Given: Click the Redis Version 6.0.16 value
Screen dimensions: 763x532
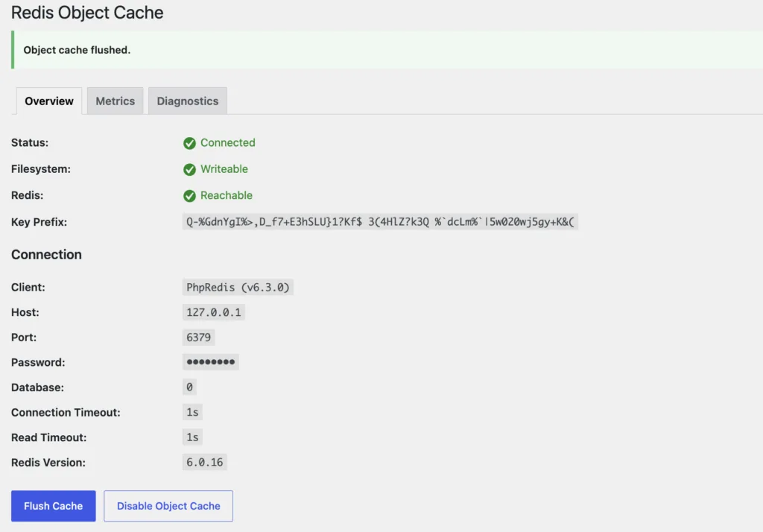Looking at the screenshot, I should point(204,462).
